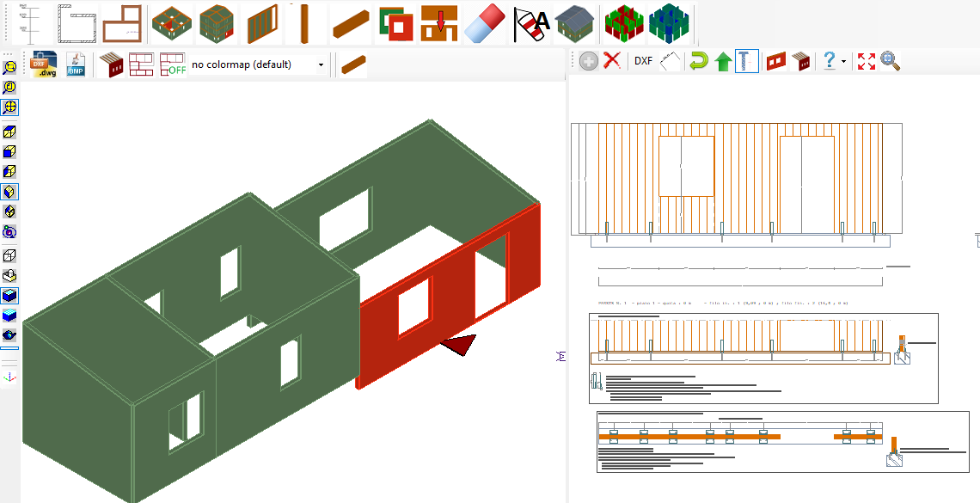Click the single vertical column tool
Screen dimensions: 980x503
coord(301,24)
